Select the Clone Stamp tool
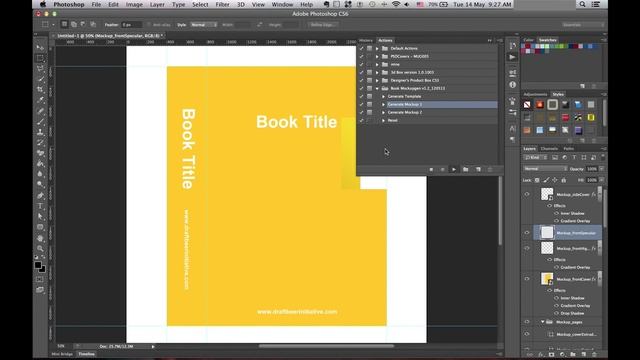640x360 pixels. pyautogui.click(x=40, y=132)
